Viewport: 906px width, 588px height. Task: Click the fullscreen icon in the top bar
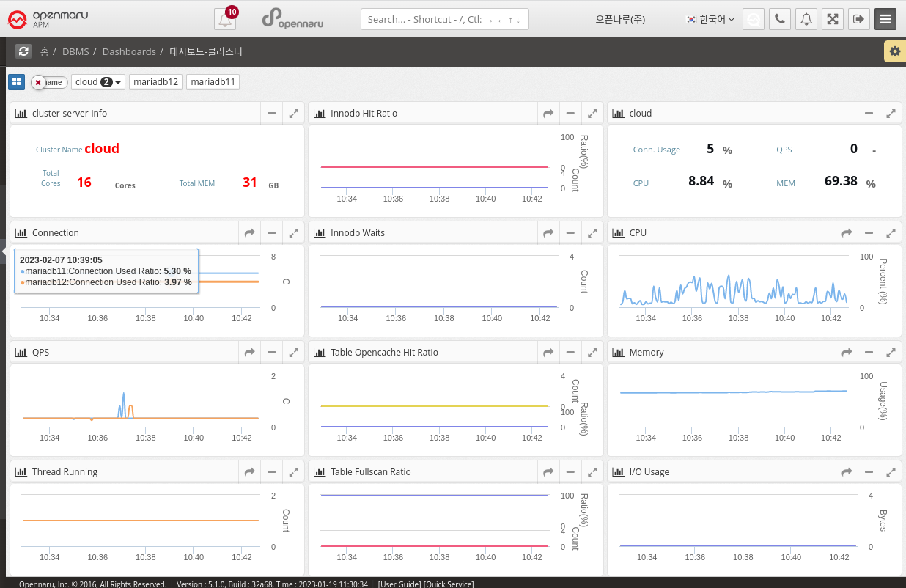832,19
